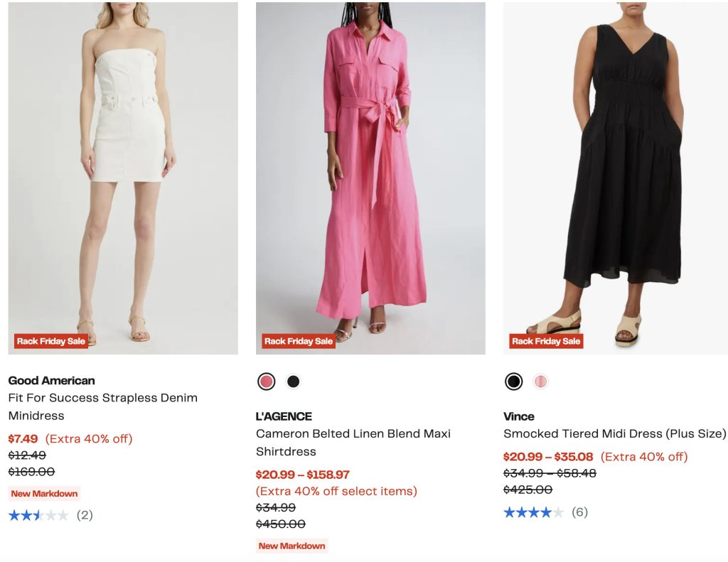This screenshot has width=728, height=562.
Task: Click the Vince brand name
Action: 519,416
